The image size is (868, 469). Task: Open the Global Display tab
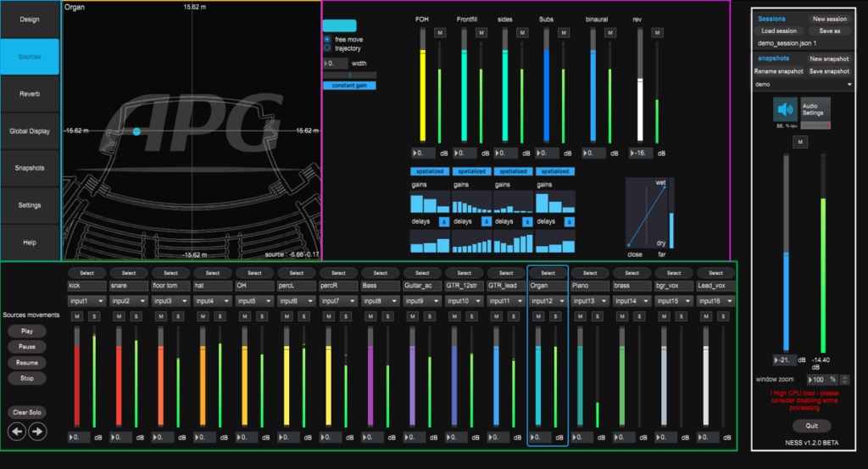click(x=30, y=131)
